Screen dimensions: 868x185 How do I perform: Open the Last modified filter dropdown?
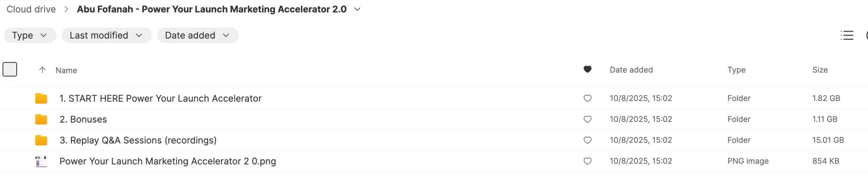pyautogui.click(x=106, y=35)
